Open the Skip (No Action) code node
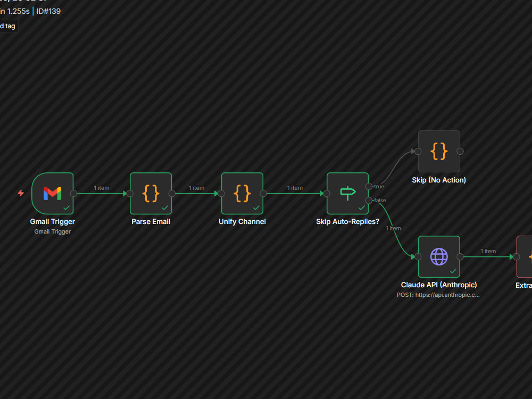This screenshot has height=399, width=532. [439, 151]
